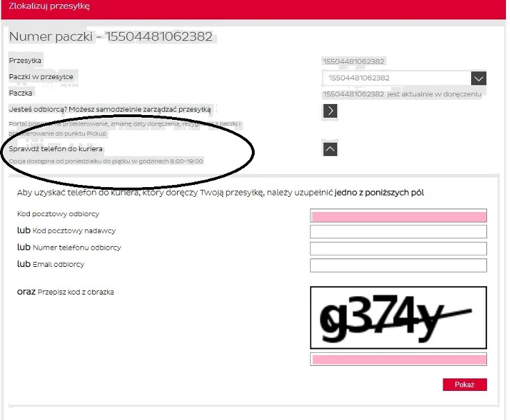Click the Pokaż button

(465, 385)
